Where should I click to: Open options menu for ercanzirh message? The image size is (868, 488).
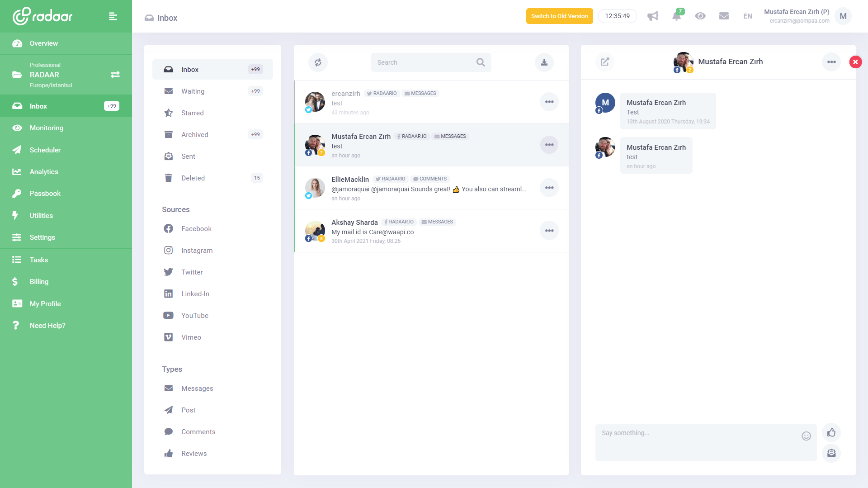[549, 102]
